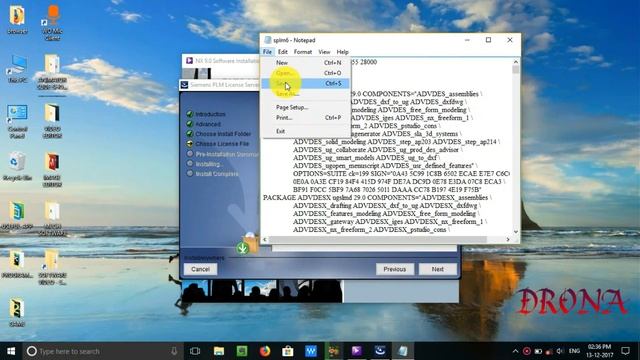
Task: Choose Save As... in the File menu
Action: [306, 93]
